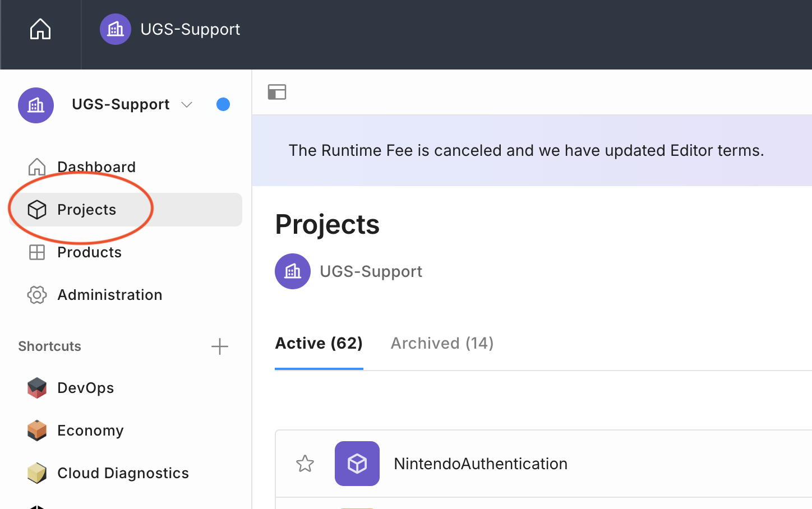Screen dimensions: 812x509
Task: Open Administration in the sidebar
Action: click(126, 295)
